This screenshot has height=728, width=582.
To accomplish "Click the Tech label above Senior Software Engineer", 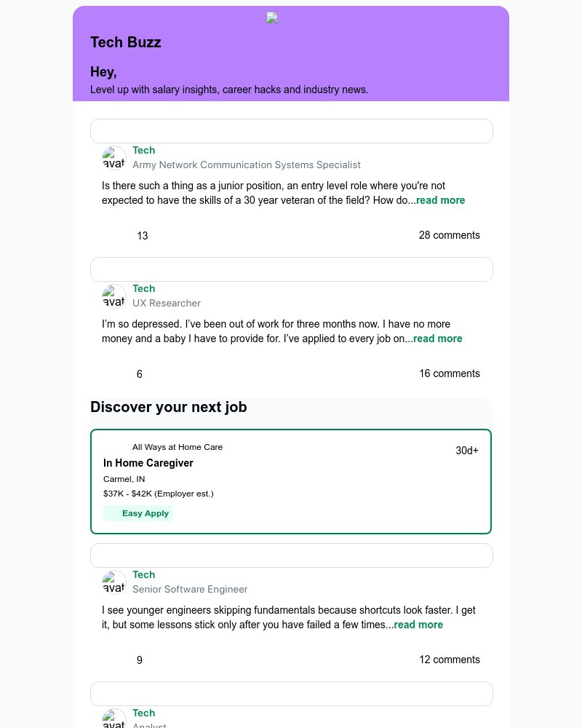I will tap(144, 574).
